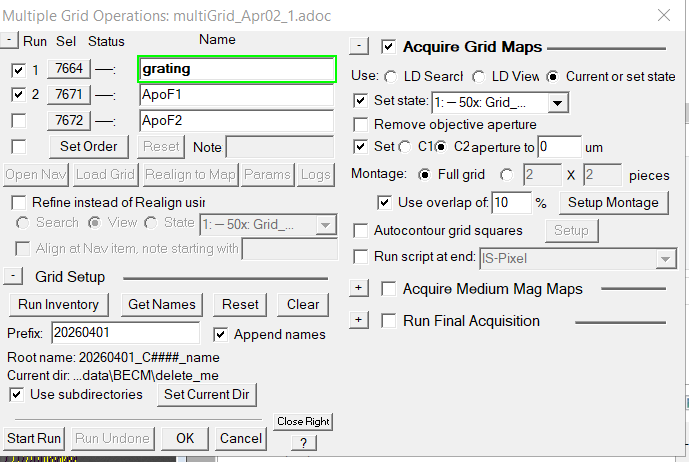The image size is (689, 462).
Task: Enable Remove objective aperture checkbox
Action: [360, 125]
